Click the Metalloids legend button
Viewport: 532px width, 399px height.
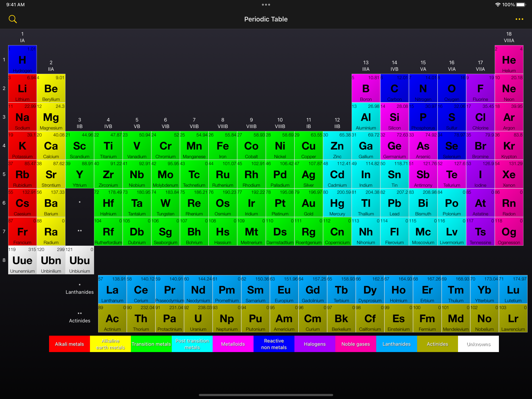233,344
